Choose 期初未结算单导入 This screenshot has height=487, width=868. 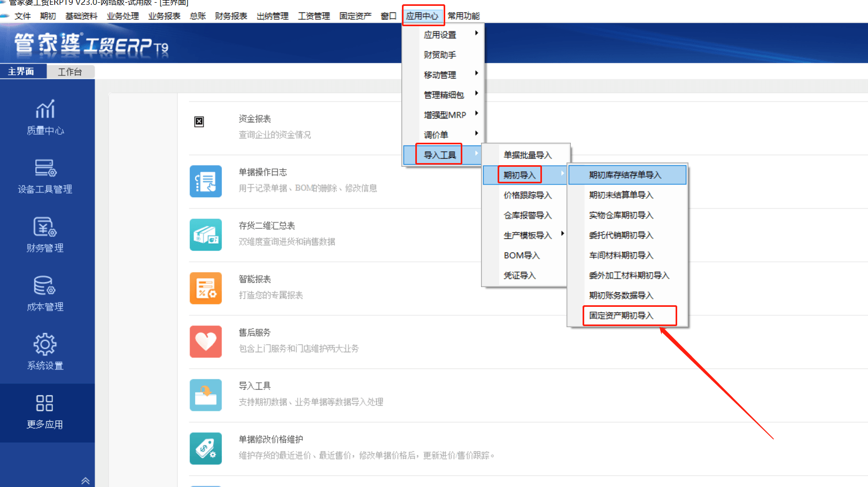click(x=627, y=195)
